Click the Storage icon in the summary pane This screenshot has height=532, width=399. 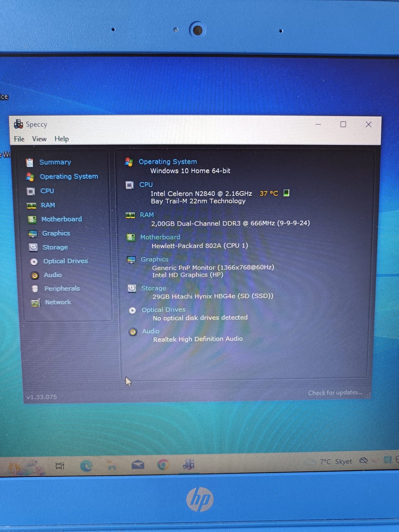tap(132, 288)
